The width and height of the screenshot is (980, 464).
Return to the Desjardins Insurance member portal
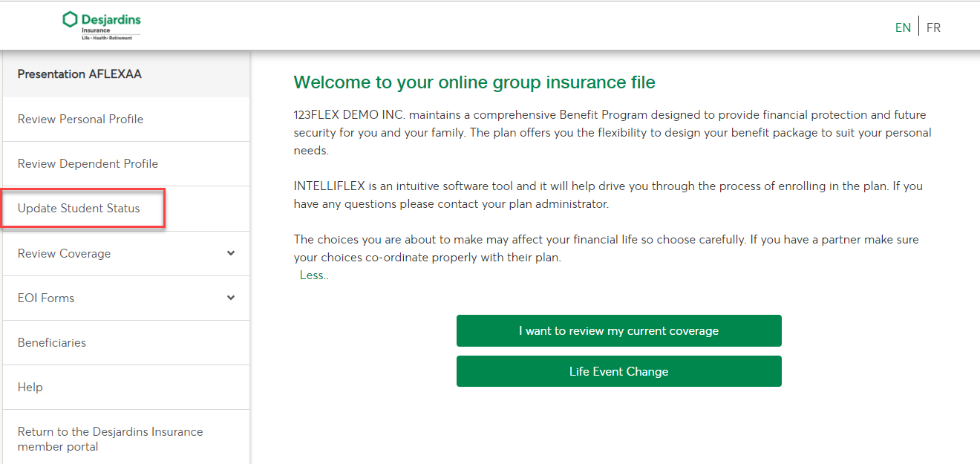click(x=126, y=439)
